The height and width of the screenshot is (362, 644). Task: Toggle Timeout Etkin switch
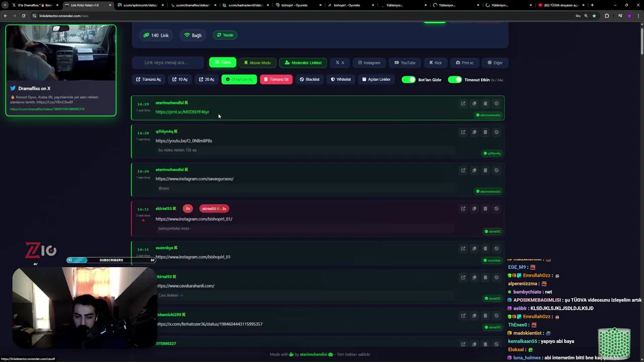455,79
